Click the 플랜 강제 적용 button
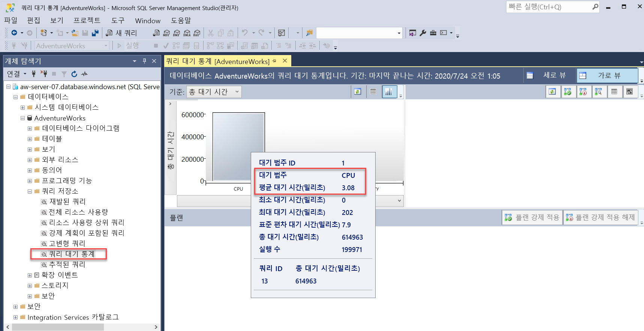 tap(532, 217)
